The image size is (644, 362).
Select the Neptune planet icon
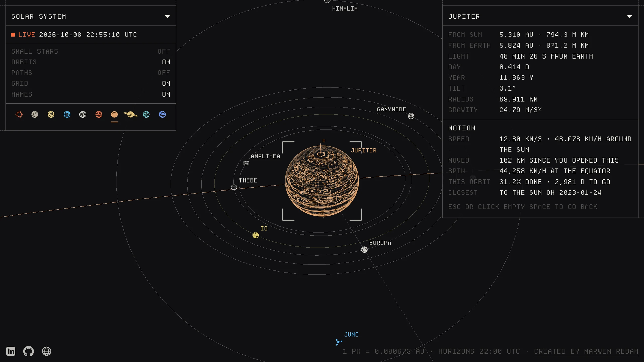pyautogui.click(x=163, y=115)
